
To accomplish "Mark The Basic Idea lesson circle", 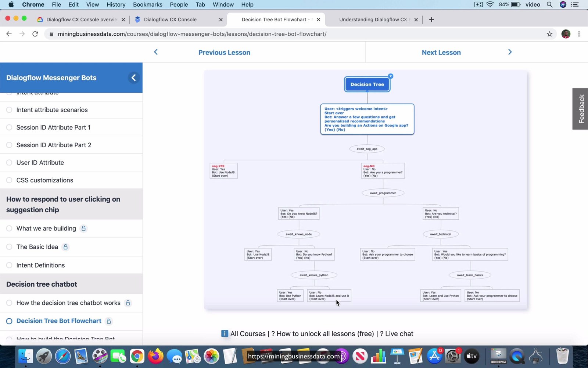I will (x=9, y=247).
